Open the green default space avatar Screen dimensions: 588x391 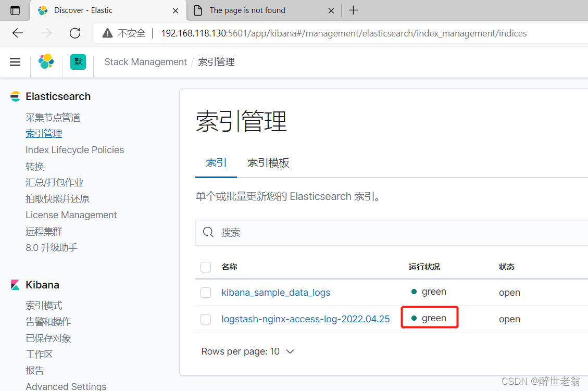78,62
